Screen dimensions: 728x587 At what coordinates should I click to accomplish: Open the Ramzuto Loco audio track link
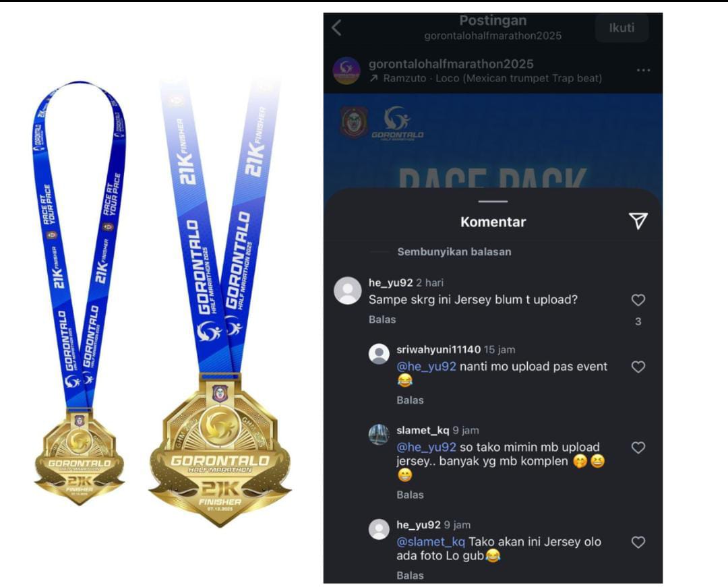[x=485, y=78]
